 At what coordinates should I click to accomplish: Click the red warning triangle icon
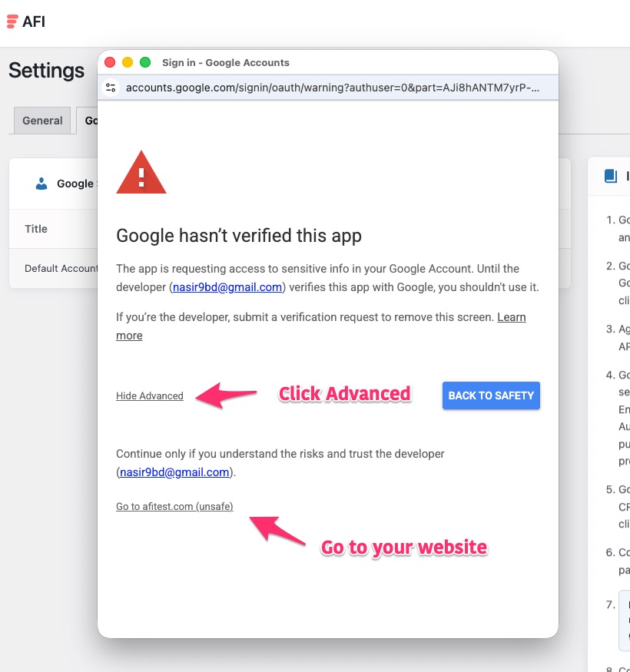click(x=141, y=173)
